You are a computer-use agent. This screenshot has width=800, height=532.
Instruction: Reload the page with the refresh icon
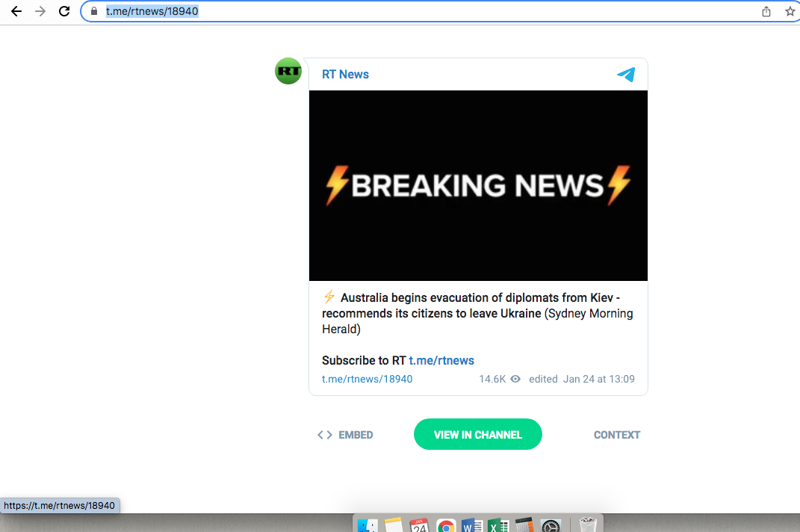(x=64, y=11)
